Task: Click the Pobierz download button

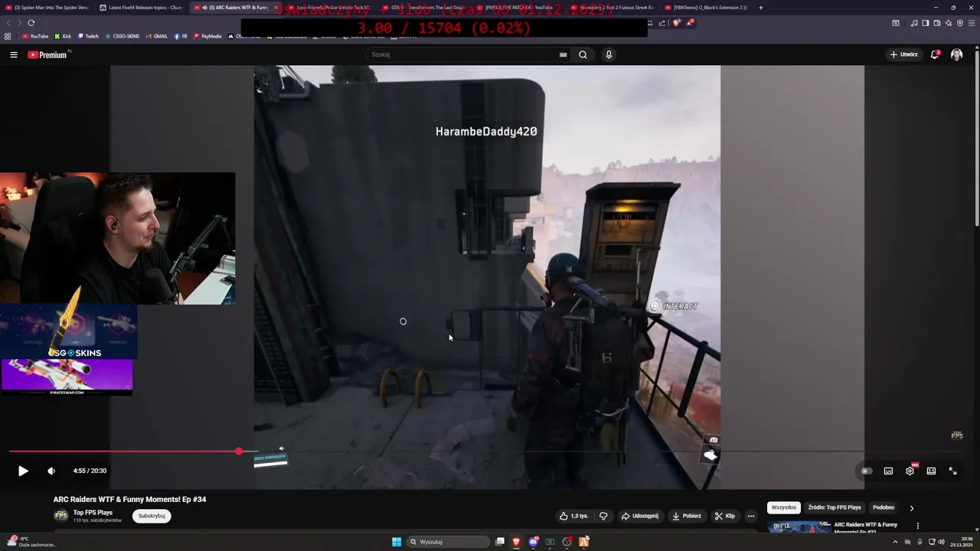Action: point(687,516)
